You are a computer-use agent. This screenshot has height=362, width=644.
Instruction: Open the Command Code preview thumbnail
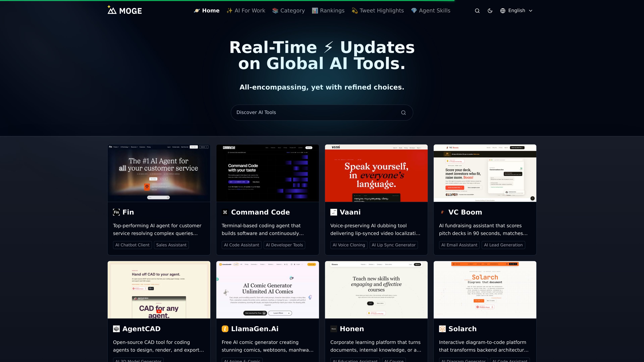pyautogui.click(x=267, y=173)
